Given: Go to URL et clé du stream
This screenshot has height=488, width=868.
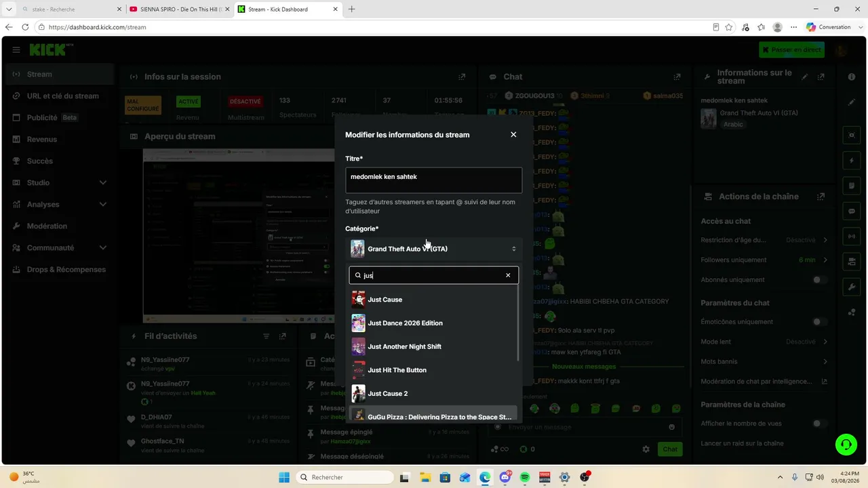Looking at the screenshot, I should point(58,96).
